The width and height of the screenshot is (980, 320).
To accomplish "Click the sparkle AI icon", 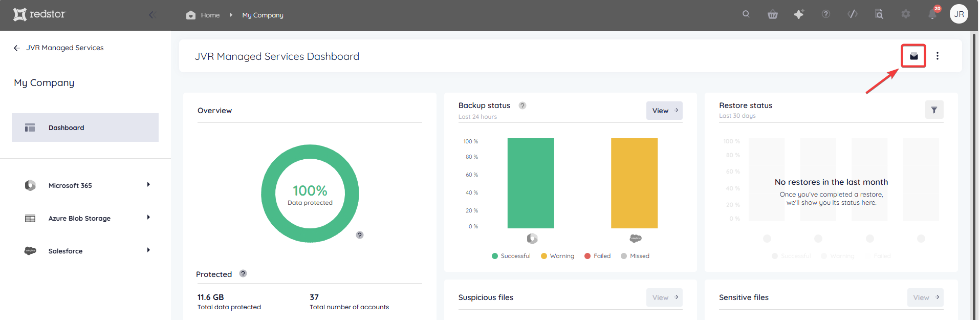I will tap(799, 14).
